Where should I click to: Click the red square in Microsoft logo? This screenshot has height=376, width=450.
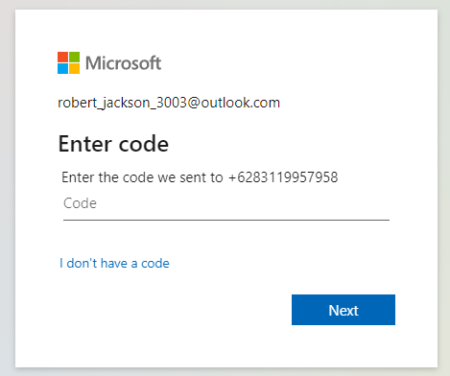(63, 57)
